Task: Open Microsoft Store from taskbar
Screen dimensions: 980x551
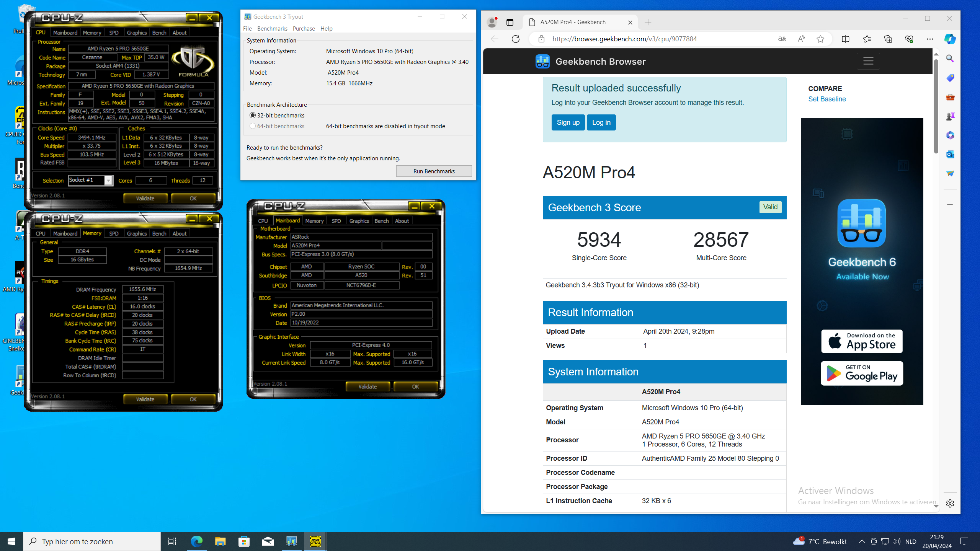Action: 244,541
